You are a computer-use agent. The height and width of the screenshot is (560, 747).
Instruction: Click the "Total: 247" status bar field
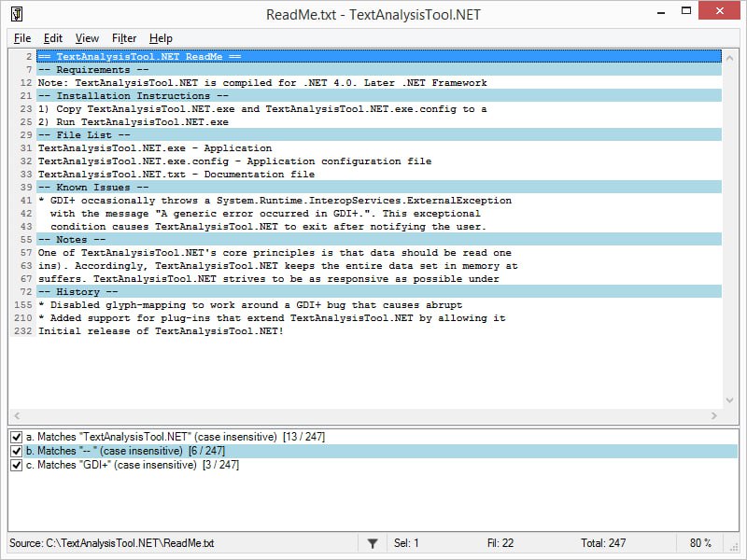603,543
